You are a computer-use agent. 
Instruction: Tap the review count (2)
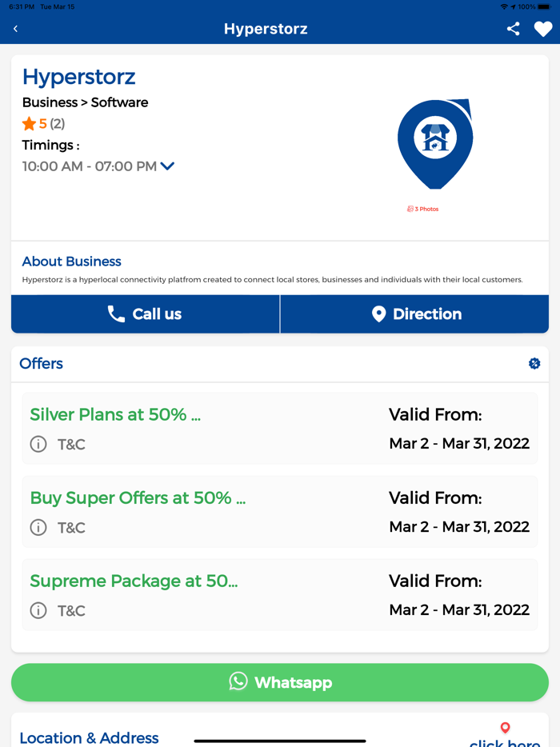coord(58,124)
